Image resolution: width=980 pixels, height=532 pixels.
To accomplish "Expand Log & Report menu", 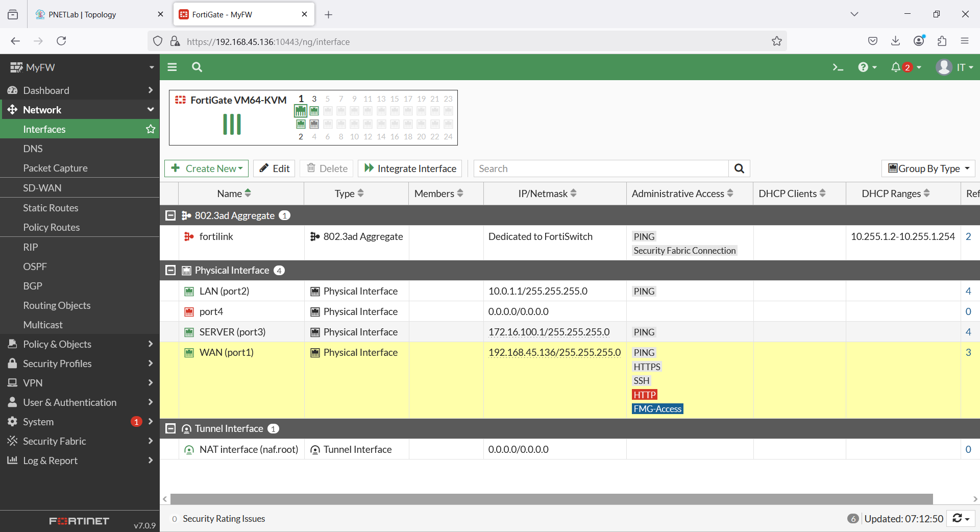I will [80, 461].
